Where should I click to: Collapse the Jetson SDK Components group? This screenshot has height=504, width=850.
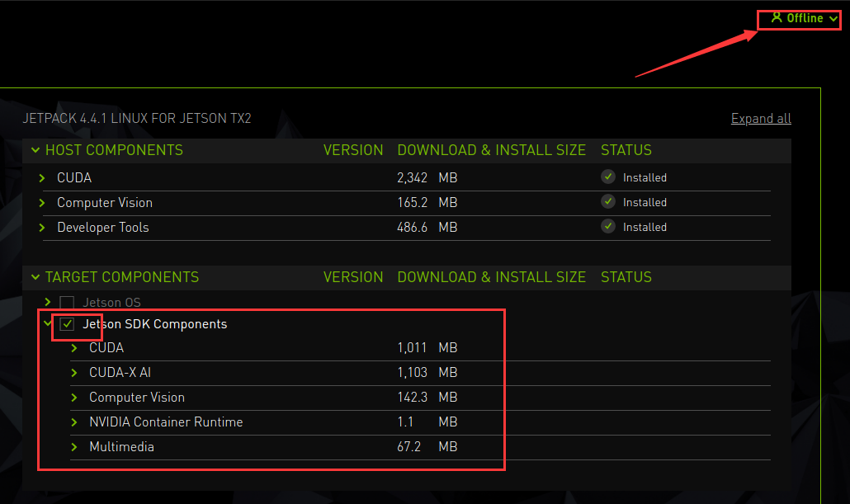pyautogui.click(x=47, y=323)
